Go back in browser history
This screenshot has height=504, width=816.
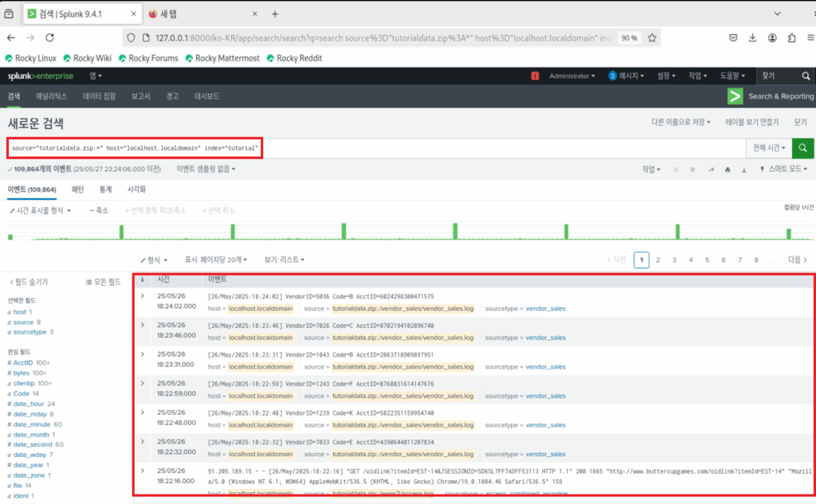pyautogui.click(x=11, y=37)
